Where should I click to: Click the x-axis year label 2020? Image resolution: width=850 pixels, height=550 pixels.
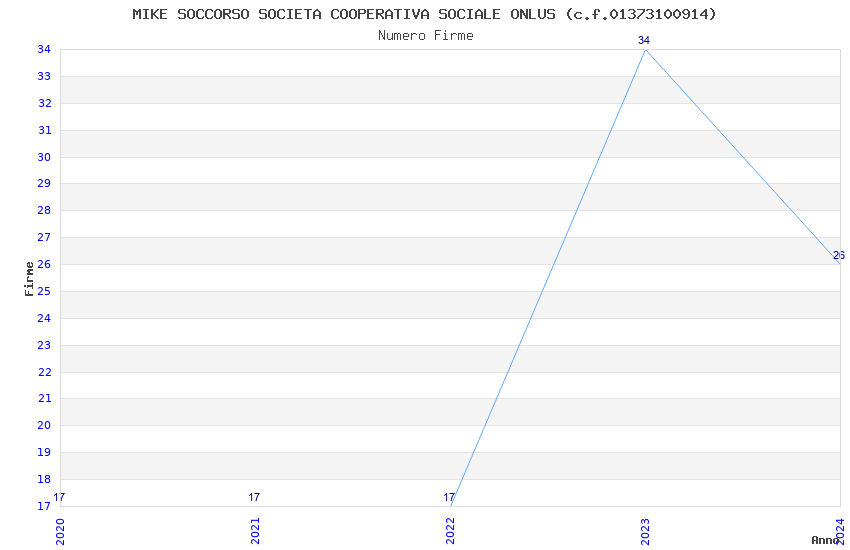tap(60, 531)
